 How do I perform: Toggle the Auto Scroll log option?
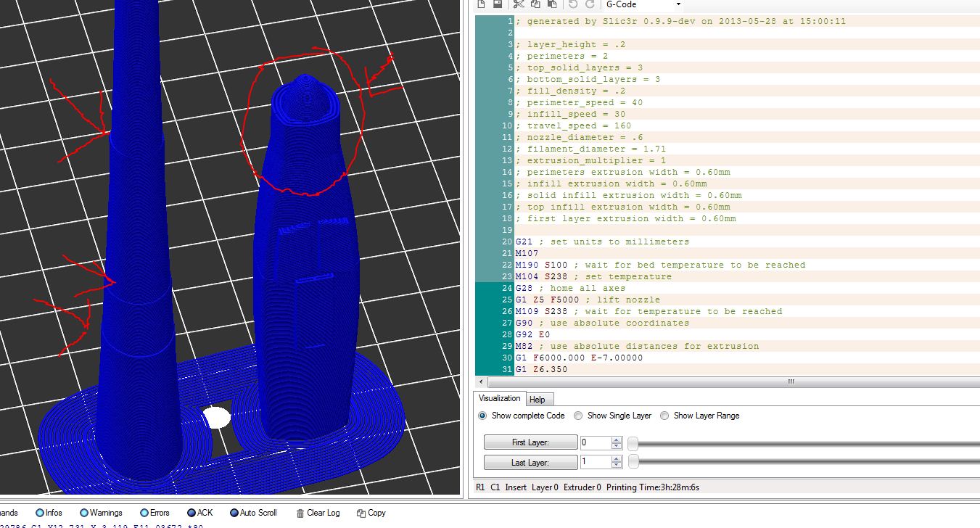click(234, 513)
